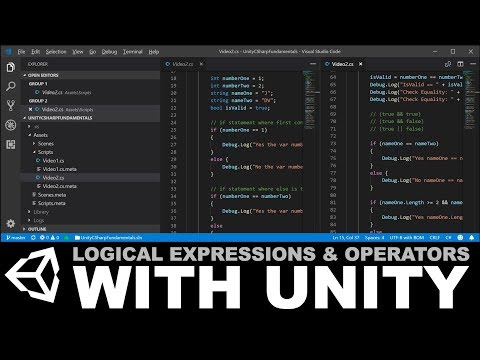Open the Manage gear in the activity bar
The width and height of the screenshot is (480, 360).
11,223
